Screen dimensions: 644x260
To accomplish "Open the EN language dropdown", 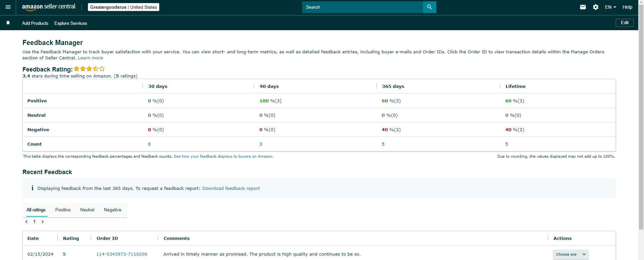I will click(x=610, y=7).
